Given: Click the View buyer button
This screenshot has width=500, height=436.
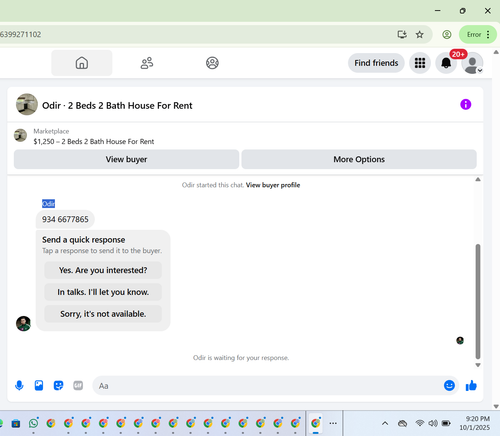Looking at the screenshot, I should pyautogui.click(x=126, y=159).
